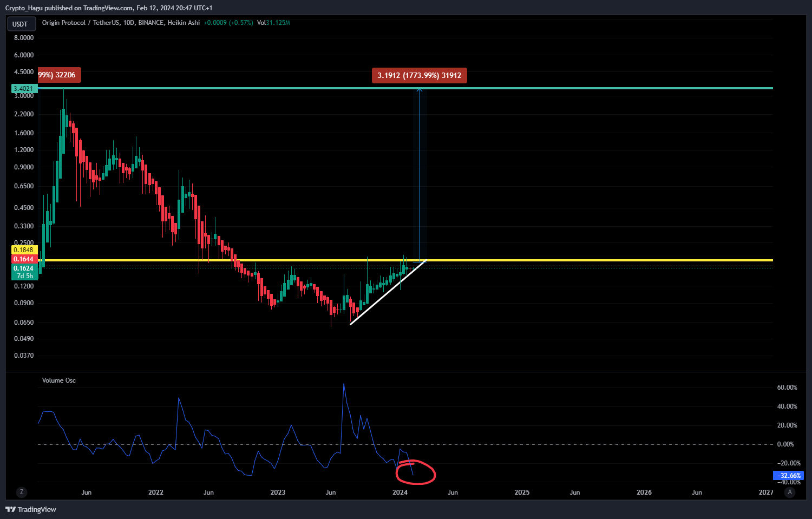The width and height of the screenshot is (812, 519).
Task: Click the 20.00% oscillator axis label
Action: (787, 425)
